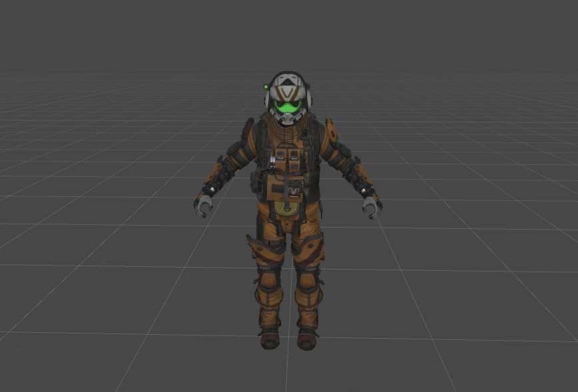The height and width of the screenshot is (392, 578).
Task: Select the character's right glove
Action: coord(203,205)
